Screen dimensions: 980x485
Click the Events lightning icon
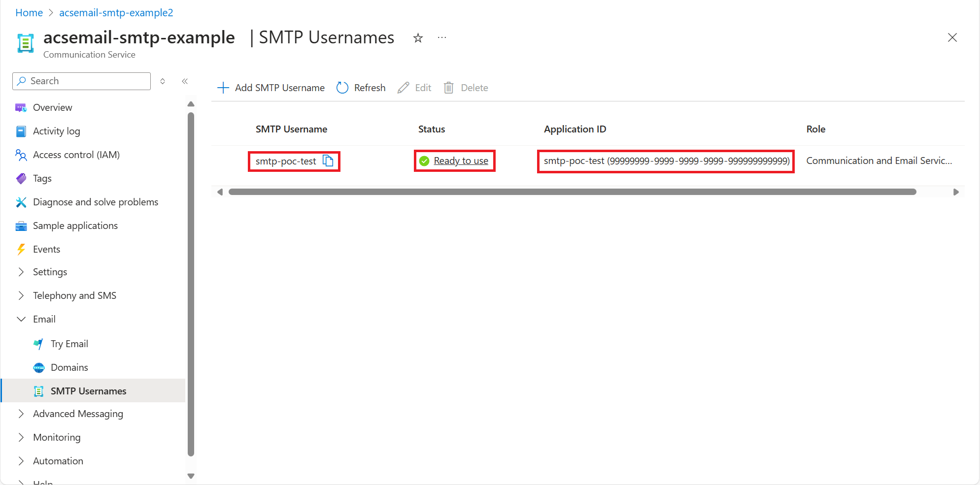click(x=21, y=249)
